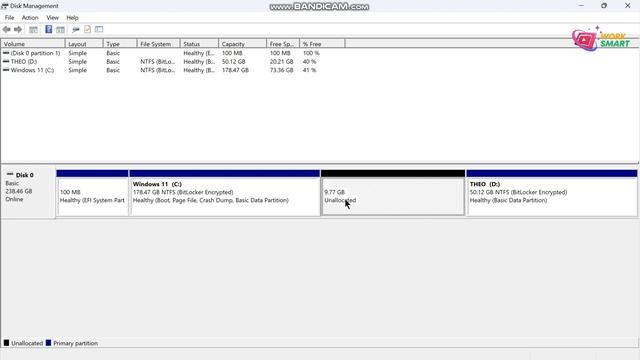Click the blue Primary partition legend swatch
Image resolution: width=640 pixels, height=360 pixels.
pos(48,343)
